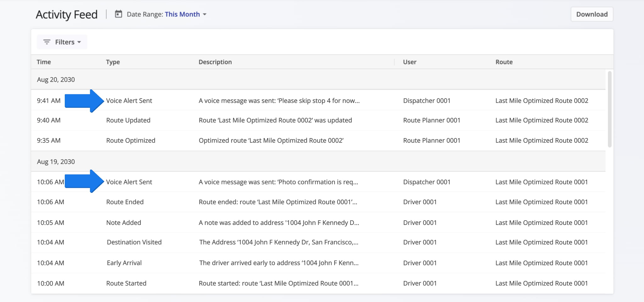Click the 'driver arrived early' description
This screenshot has height=302, width=644.
click(x=279, y=263)
